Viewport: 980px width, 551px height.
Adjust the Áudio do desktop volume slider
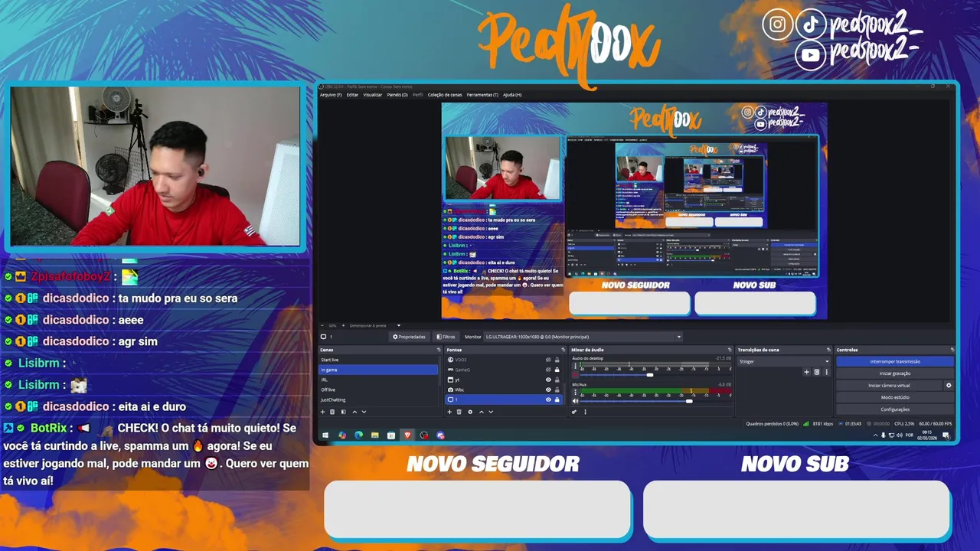point(650,375)
